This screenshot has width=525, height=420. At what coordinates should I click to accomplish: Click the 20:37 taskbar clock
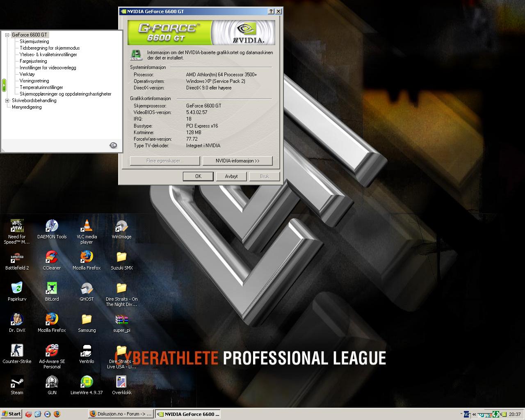(515, 414)
